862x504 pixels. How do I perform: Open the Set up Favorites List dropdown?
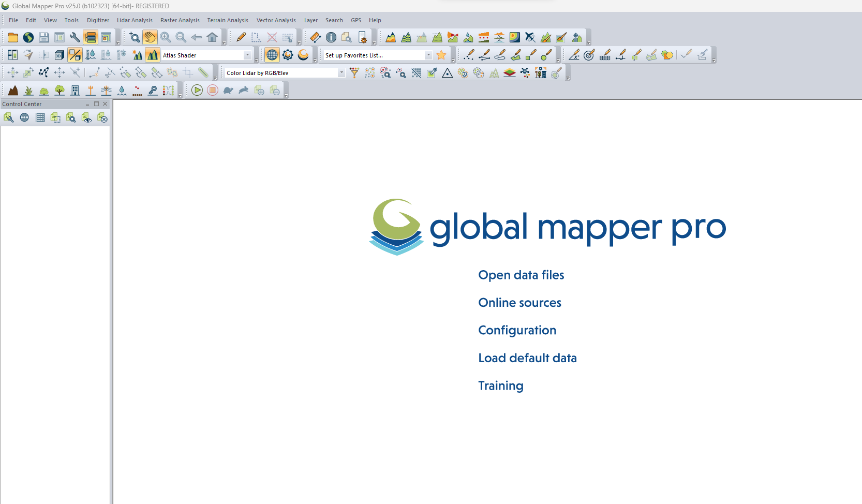click(428, 55)
